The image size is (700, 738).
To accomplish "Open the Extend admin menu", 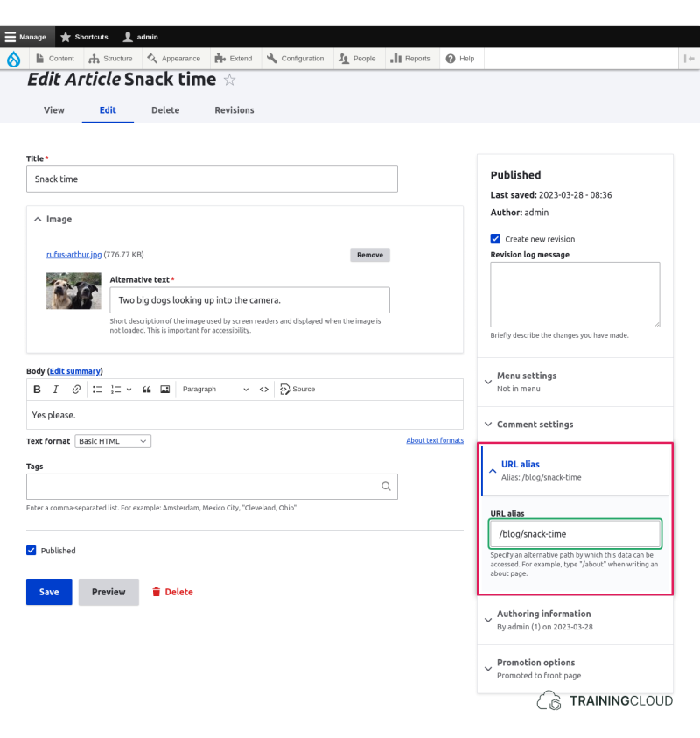I will click(234, 59).
